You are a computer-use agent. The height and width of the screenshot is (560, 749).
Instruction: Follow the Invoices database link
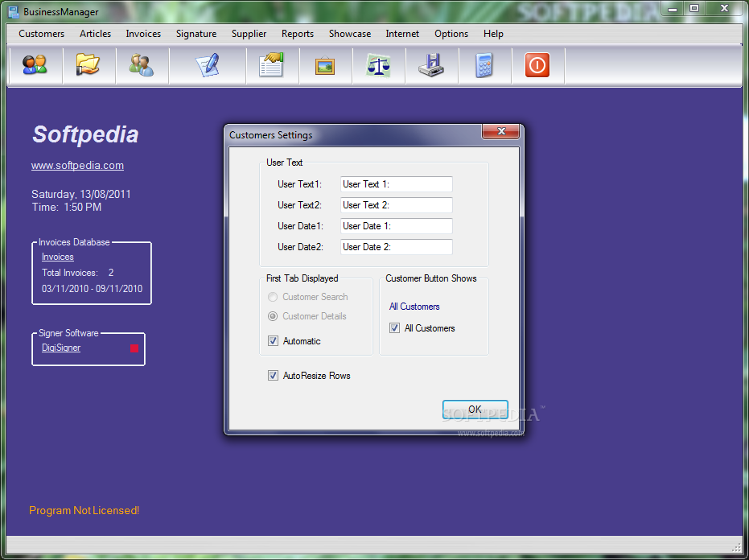point(58,257)
